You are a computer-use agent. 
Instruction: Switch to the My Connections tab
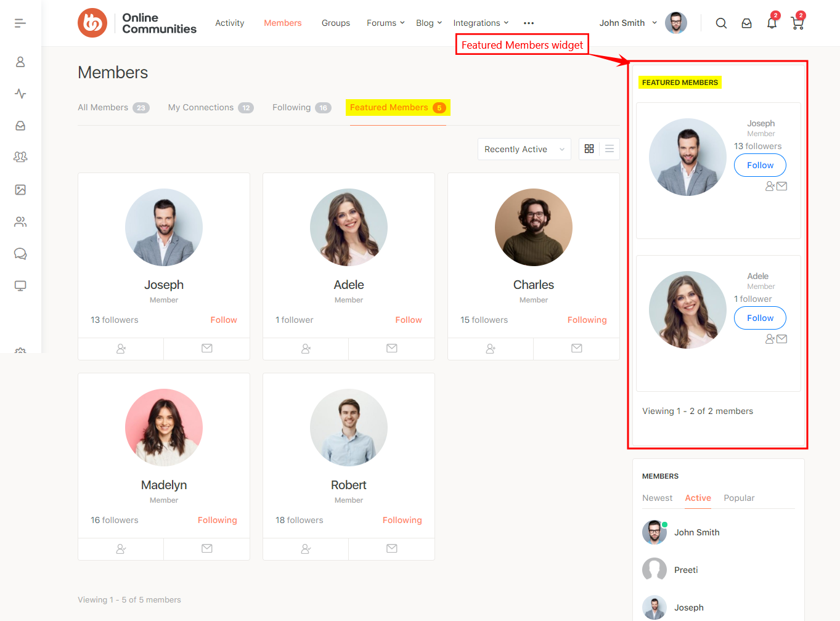pos(210,108)
